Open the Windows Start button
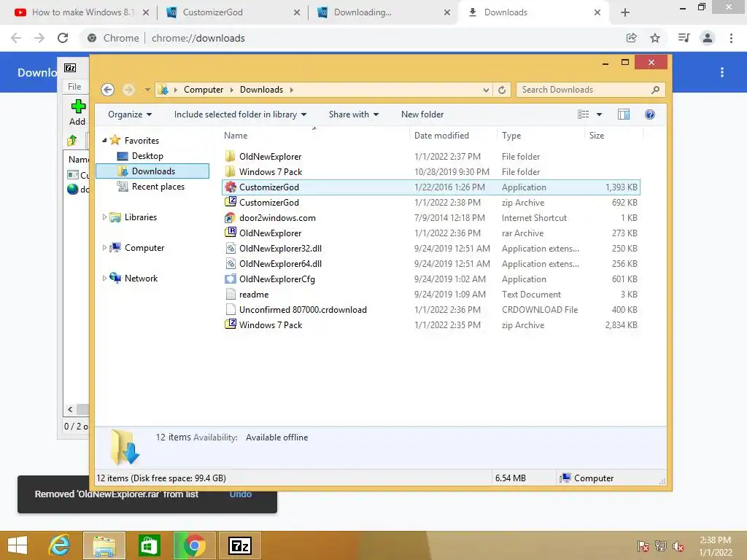747x560 pixels. (x=18, y=545)
